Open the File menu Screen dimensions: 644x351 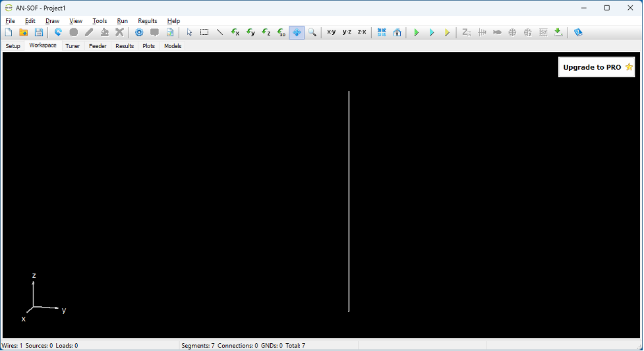click(11, 21)
